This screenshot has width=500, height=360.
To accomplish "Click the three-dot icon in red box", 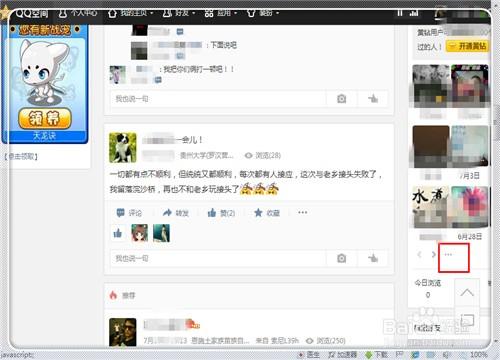I will pos(448,254).
